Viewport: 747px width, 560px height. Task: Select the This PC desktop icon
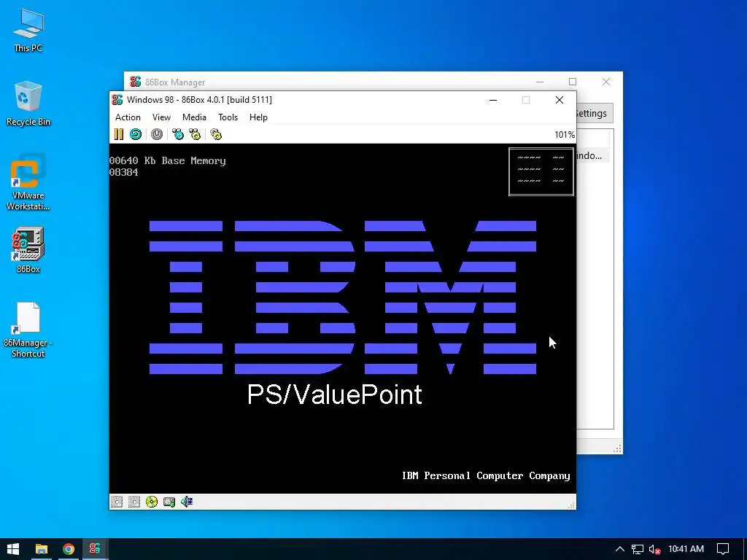point(28,31)
